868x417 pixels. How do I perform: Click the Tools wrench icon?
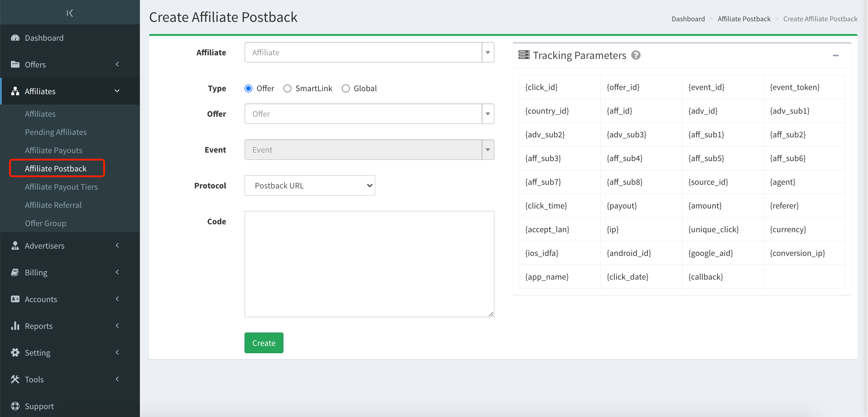pyautogui.click(x=15, y=379)
